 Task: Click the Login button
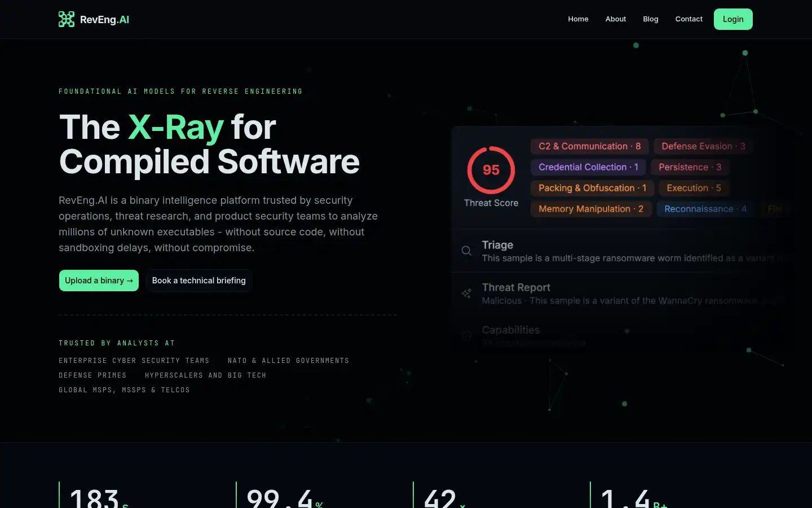[x=733, y=19]
